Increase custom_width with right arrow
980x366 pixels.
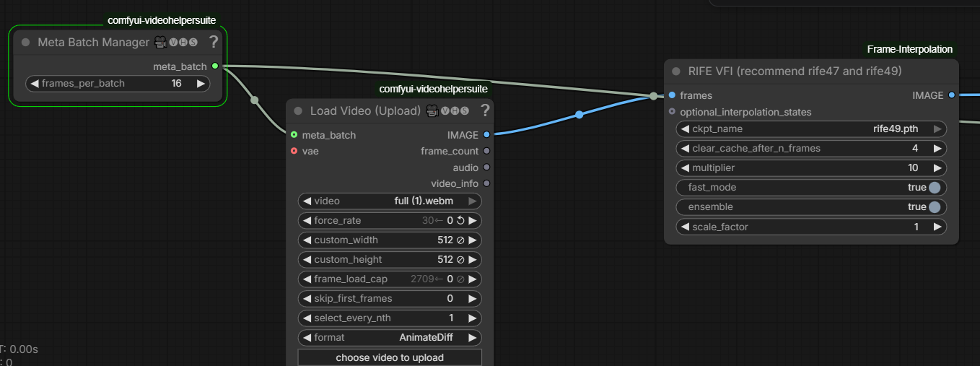[x=473, y=240]
